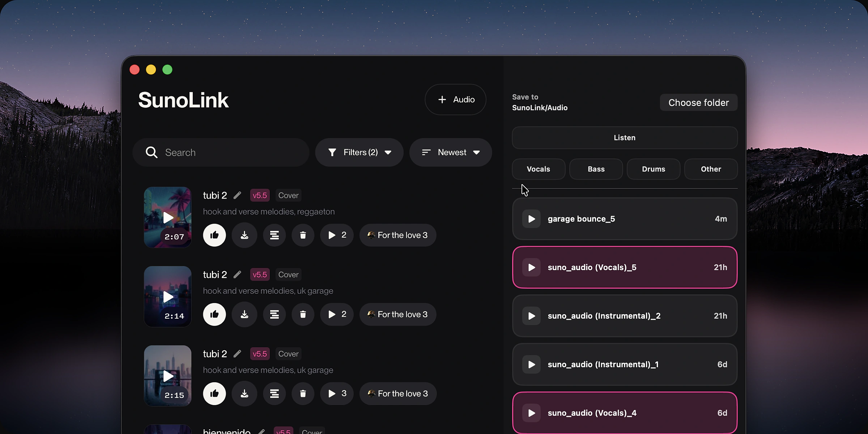Image resolution: width=868 pixels, height=434 pixels.
Task: Select the Bass stem tab
Action: 596,169
